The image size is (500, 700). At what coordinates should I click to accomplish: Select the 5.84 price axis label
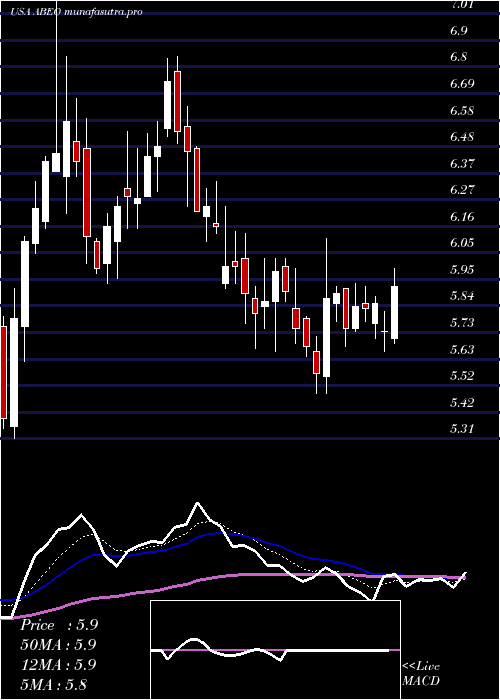[x=463, y=296]
